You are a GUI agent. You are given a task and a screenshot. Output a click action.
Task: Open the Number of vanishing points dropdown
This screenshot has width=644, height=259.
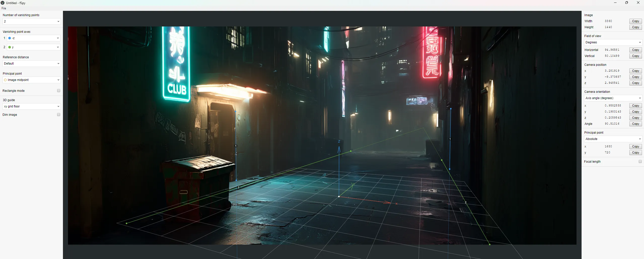31,21
